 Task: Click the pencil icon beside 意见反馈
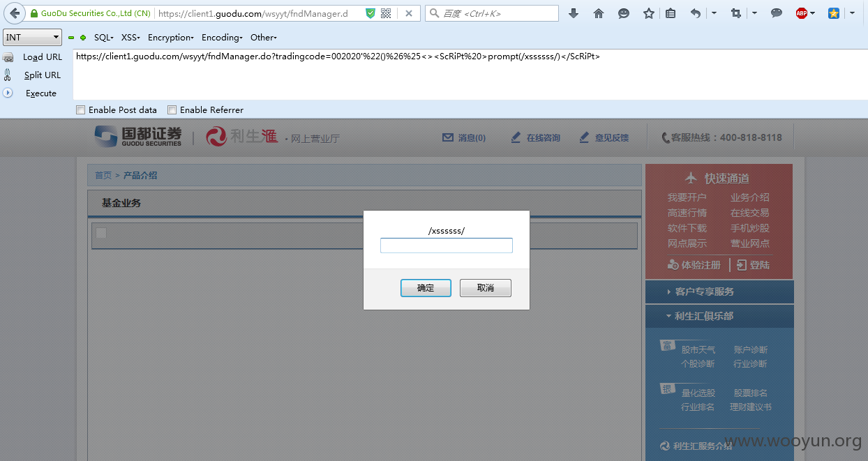coord(585,137)
